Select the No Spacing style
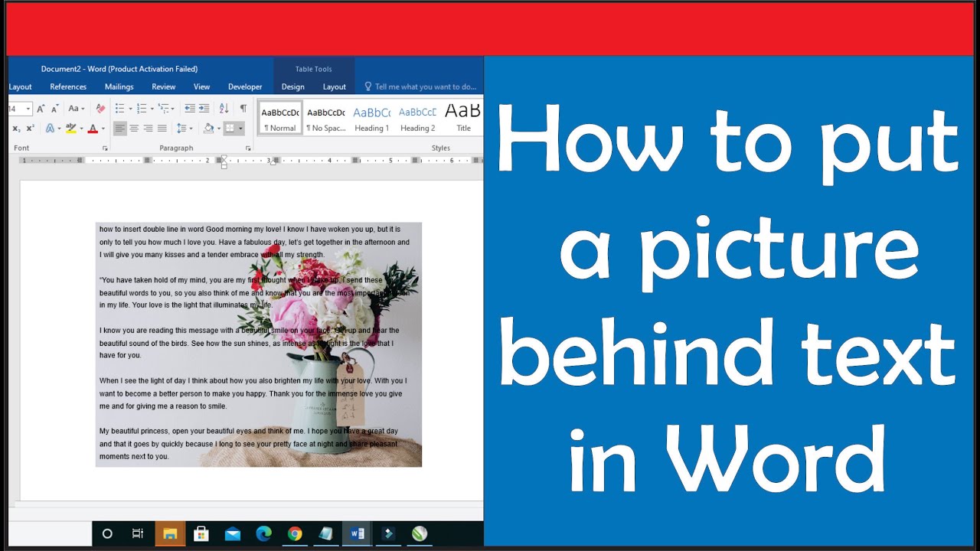The image size is (980, 551). click(326, 117)
